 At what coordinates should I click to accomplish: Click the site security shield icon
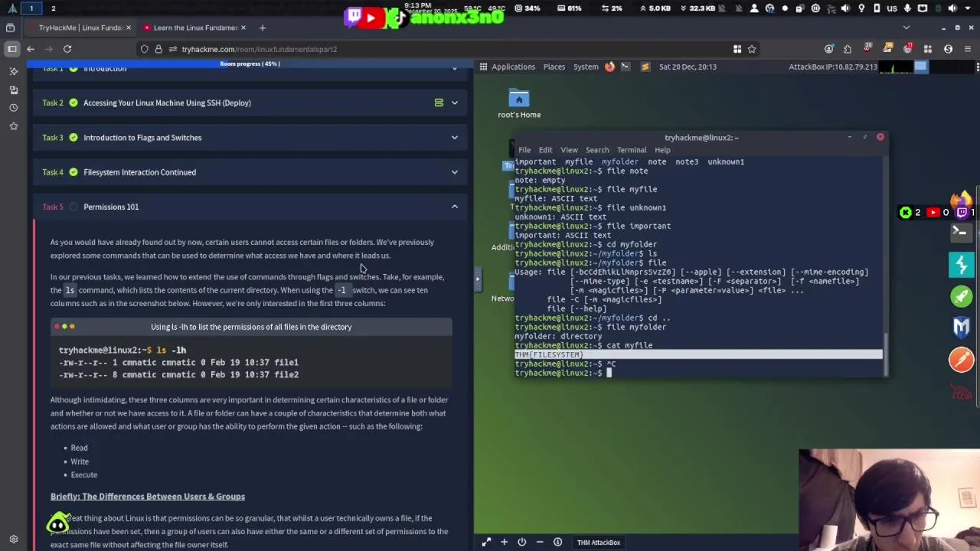click(145, 49)
